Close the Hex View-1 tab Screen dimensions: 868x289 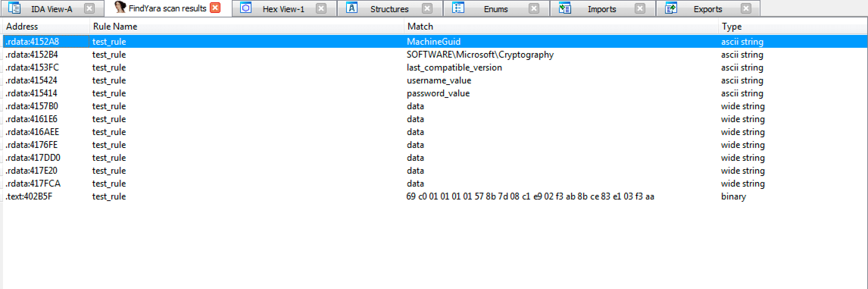[321, 8]
